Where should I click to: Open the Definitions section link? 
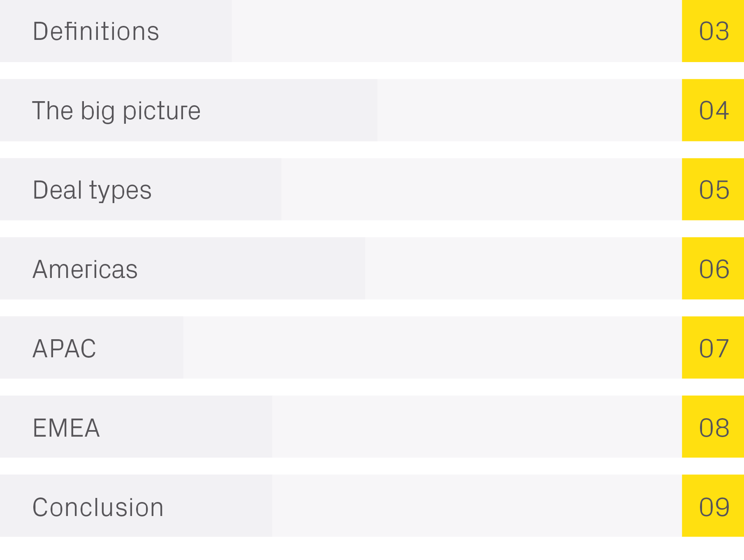pos(96,31)
